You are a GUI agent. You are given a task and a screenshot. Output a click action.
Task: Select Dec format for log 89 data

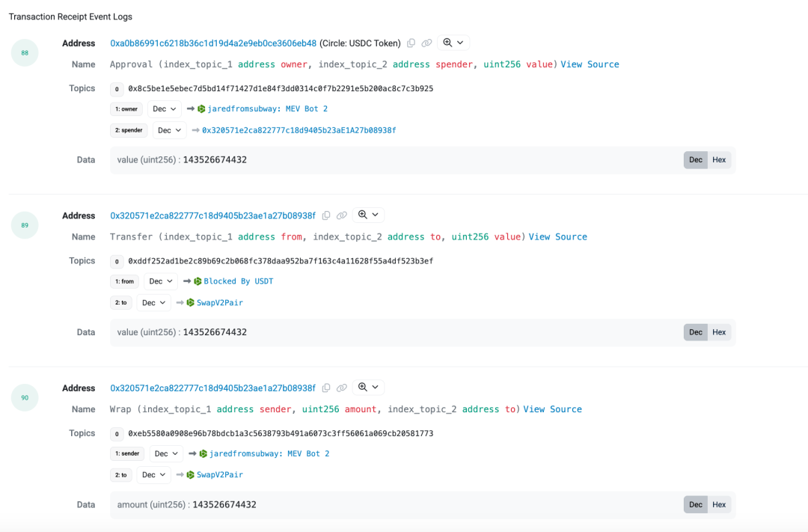696,332
